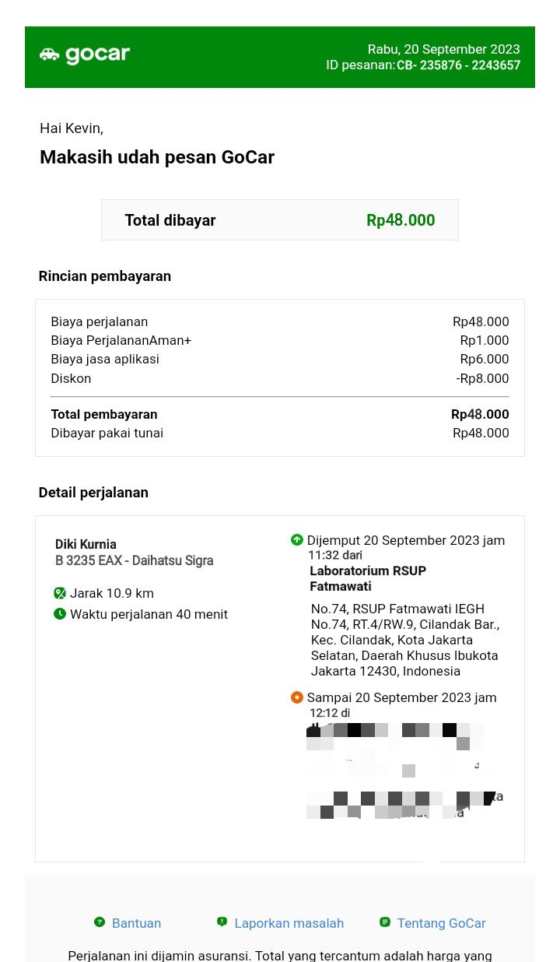The image size is (560, 962).
Task: Click the clock icon next to Waktu perjalanan
Action: pos(60,614)
